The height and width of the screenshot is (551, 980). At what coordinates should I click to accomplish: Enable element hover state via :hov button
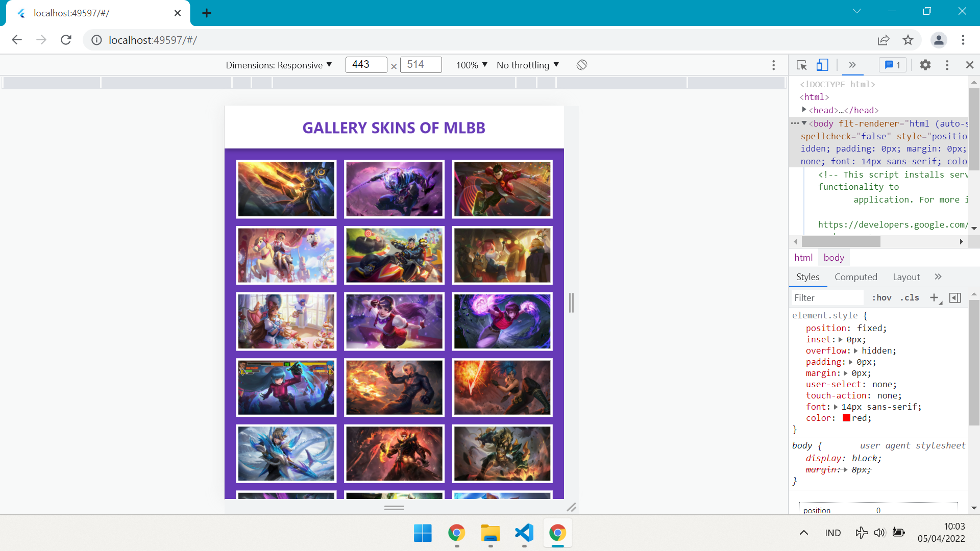(x=882, y=297)
